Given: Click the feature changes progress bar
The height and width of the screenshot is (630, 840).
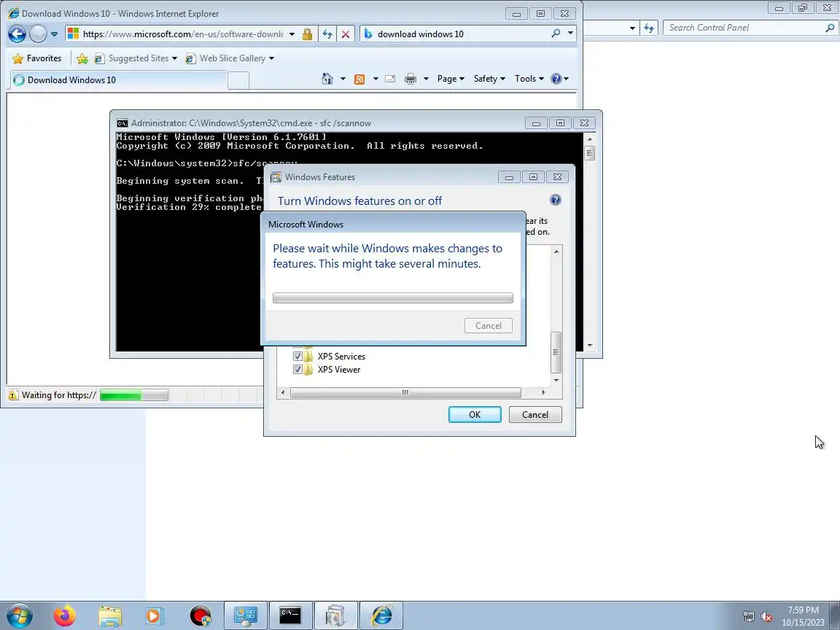Looking at the screenshot, I should (393, 297).
